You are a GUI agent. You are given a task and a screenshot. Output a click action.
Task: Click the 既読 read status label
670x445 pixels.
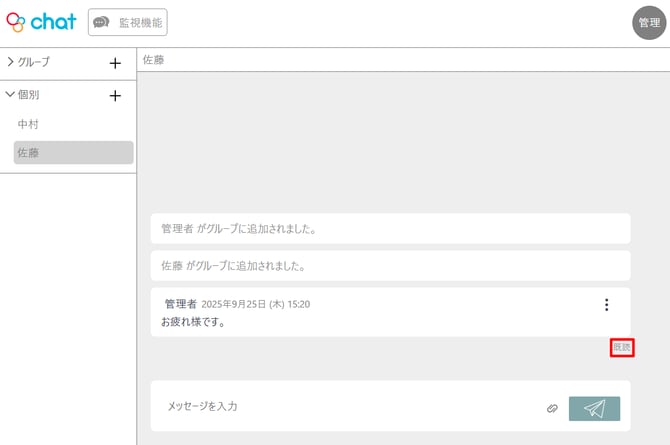point(622,347)
